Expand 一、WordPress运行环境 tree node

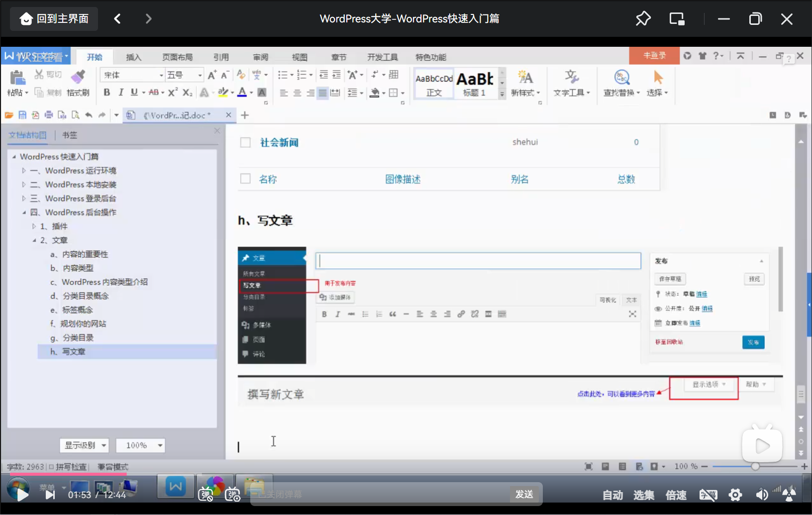23,171
